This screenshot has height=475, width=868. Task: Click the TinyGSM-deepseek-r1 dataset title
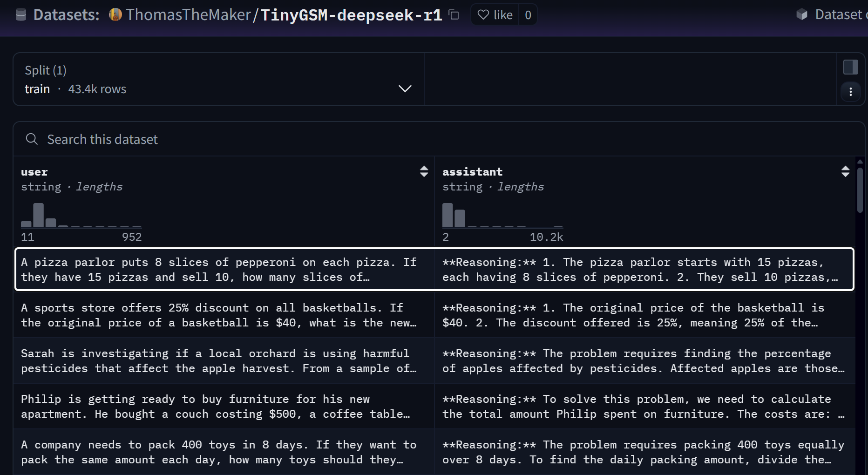click(352, 14)
